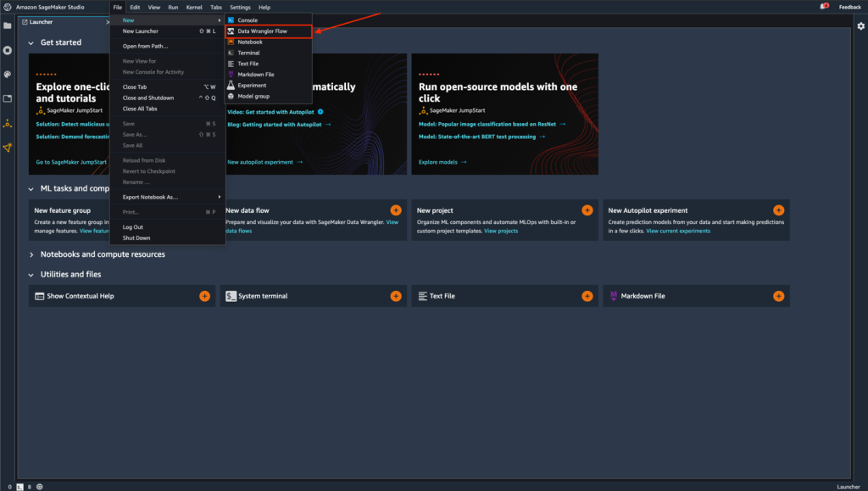Choose Close and Shutdown in File menu
The width and height of the screenshot is (868, 491).
167,98
